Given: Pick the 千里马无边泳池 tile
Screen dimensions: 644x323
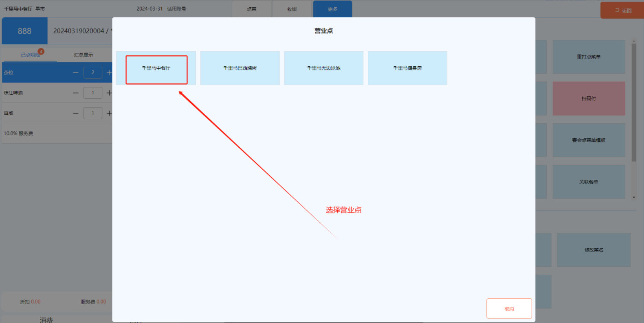Looking at the screenshot, I should [x=323, y=68].
